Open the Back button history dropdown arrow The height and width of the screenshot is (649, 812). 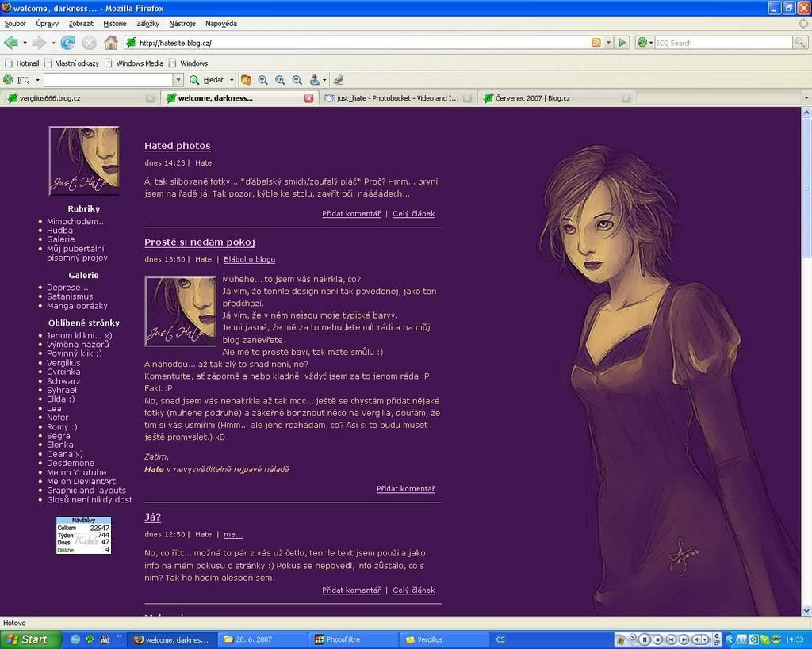(25, 42)
